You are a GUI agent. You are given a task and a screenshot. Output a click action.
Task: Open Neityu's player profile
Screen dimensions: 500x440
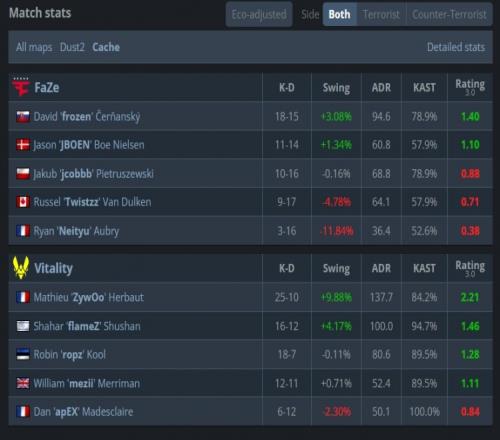pos(76,231)
